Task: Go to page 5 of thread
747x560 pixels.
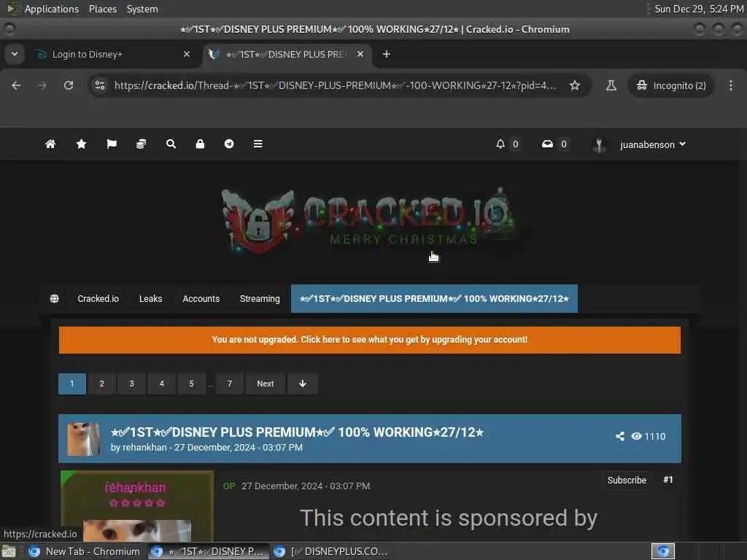Action: (x=192, y=384)
